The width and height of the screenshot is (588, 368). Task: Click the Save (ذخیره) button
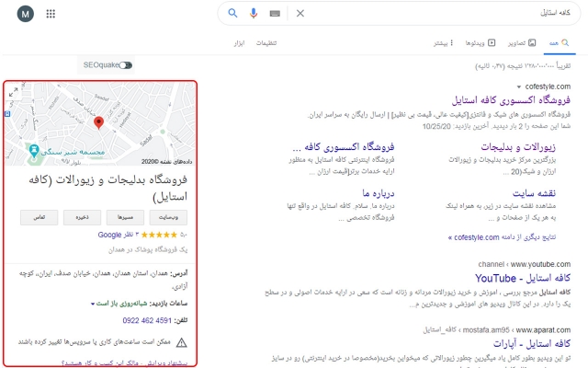tap(82, 217)
